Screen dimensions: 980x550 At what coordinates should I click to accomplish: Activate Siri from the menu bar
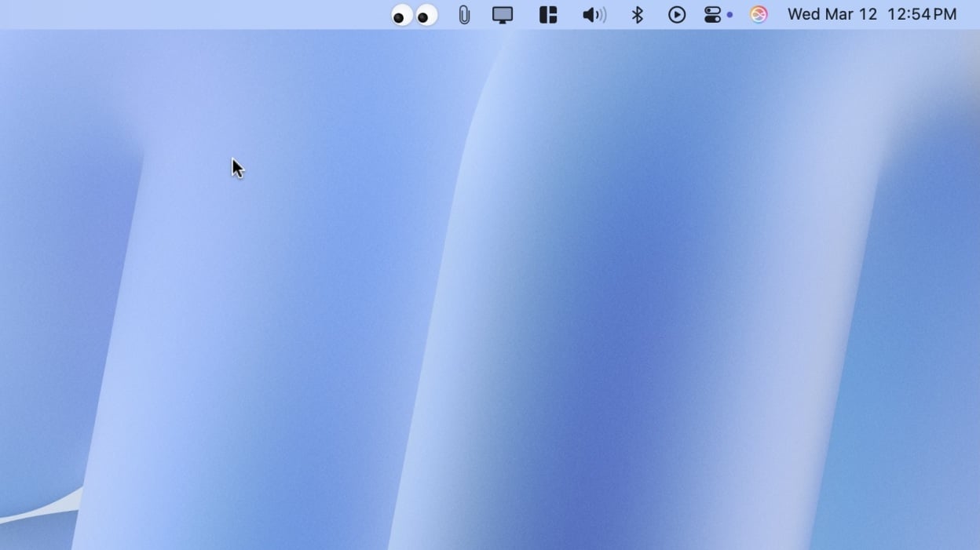click(758, 14)
